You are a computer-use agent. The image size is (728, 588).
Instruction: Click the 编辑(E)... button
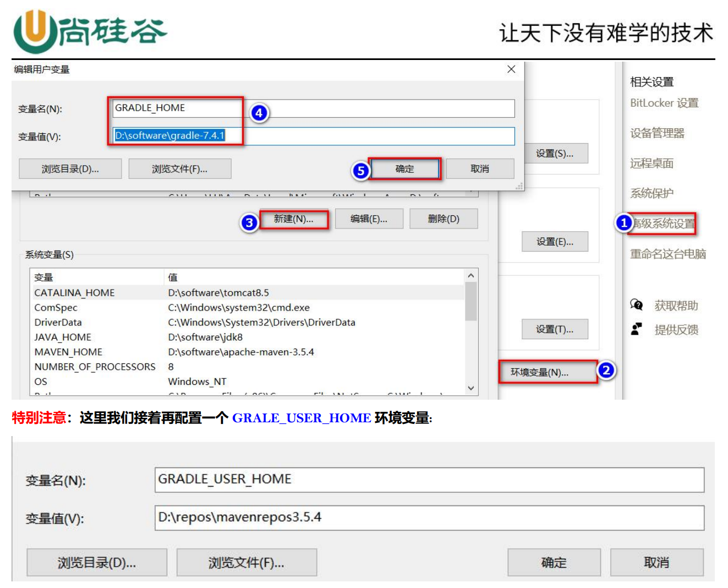[369, 219]
